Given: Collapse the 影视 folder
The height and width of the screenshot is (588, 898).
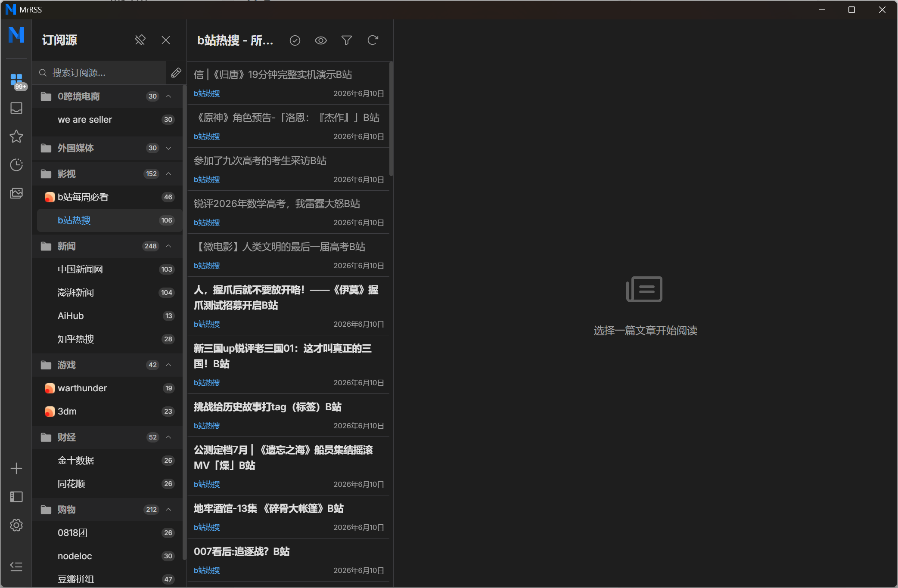Looking at the screenshot, I should click(168, 174).
